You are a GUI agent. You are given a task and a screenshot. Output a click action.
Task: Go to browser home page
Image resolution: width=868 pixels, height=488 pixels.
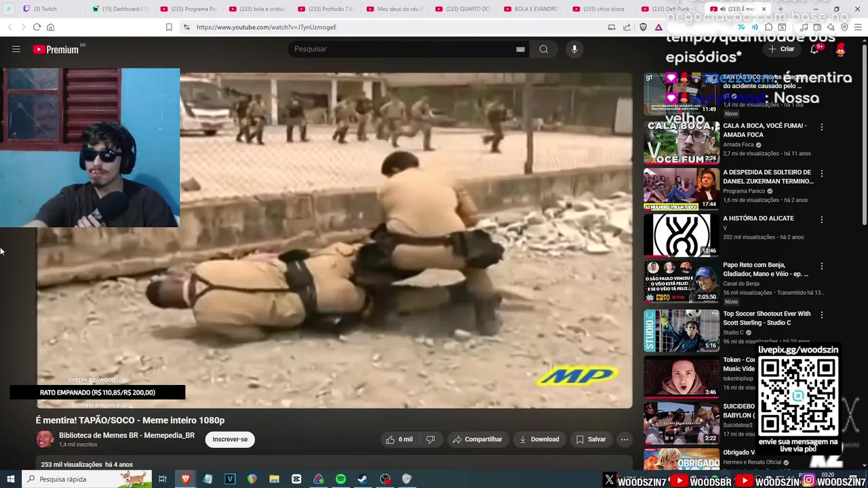tap(50, 27)
